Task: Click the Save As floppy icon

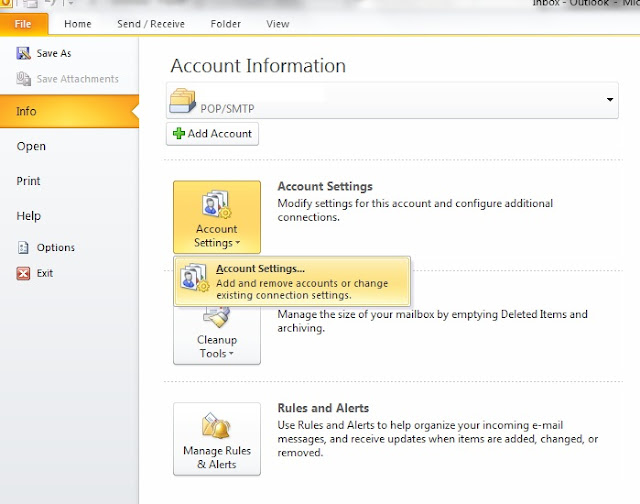Action: pos(23,53)
